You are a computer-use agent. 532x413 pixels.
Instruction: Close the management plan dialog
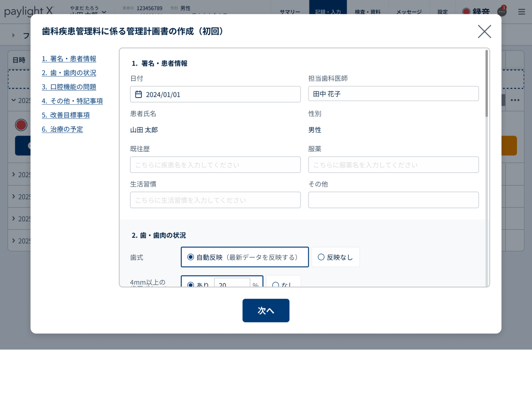(484, 32)
